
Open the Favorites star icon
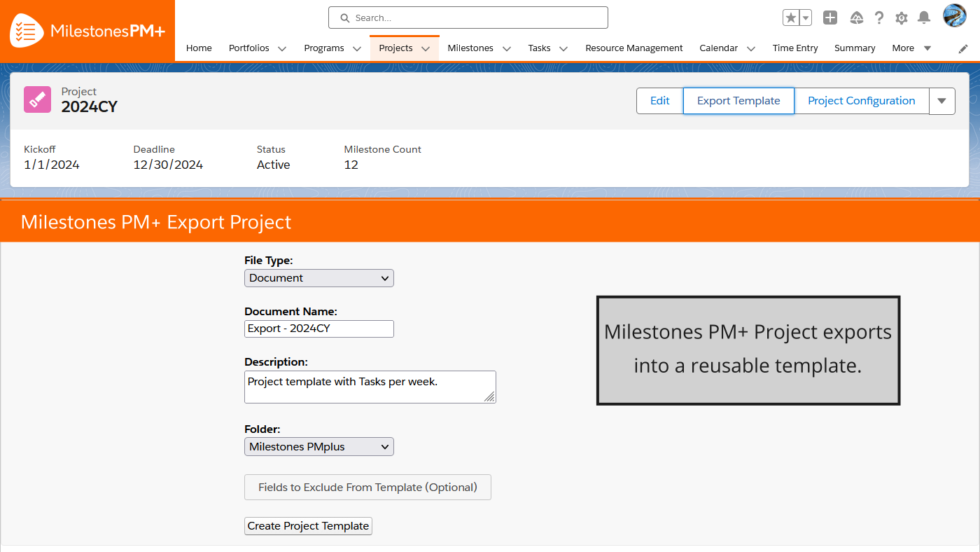click(x=790, y=18)
